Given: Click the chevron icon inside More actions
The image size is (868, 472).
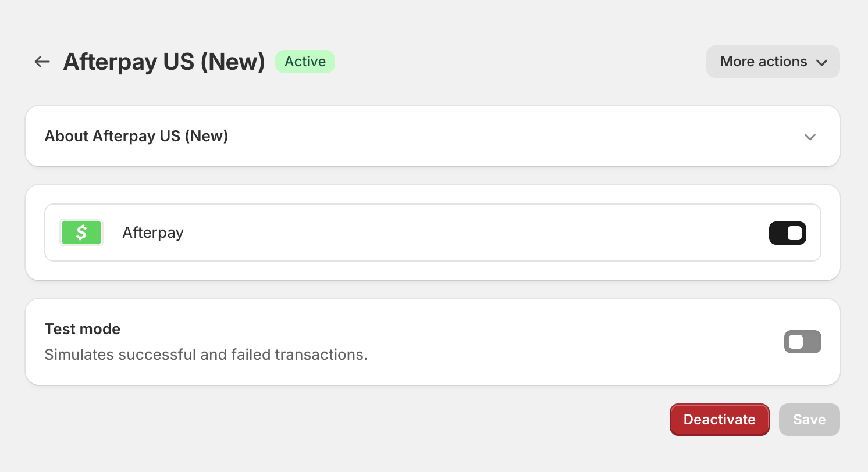Looking at the screenshot, I should click(x=821, y=62).
